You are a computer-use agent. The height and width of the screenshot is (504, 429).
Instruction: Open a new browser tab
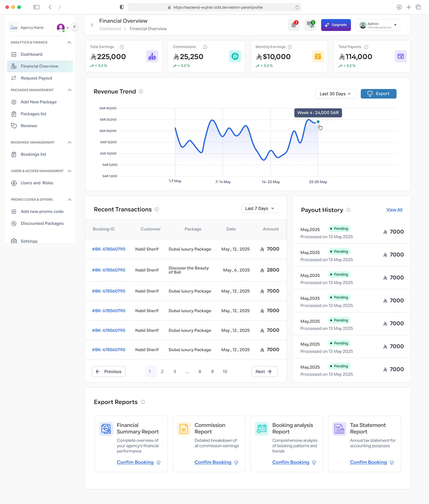409,7
